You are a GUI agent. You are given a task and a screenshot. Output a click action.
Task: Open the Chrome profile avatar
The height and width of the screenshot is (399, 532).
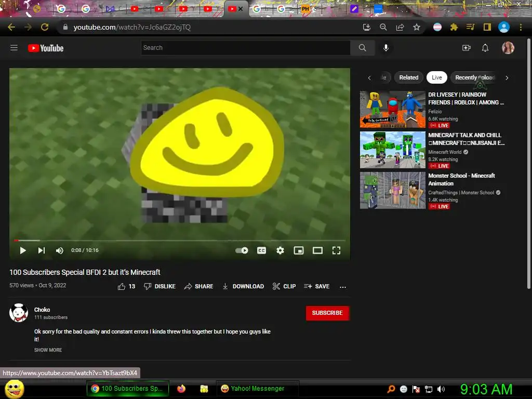504,27
